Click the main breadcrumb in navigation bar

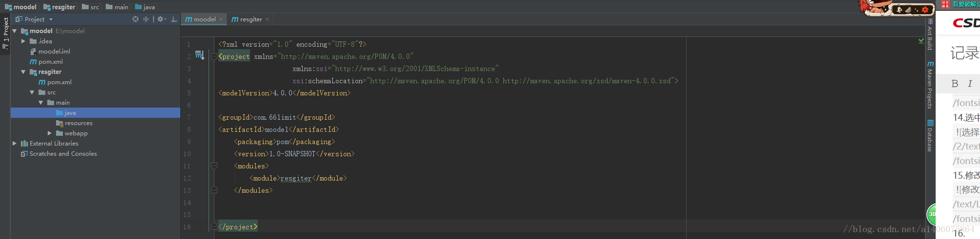(x=117, y=7)
